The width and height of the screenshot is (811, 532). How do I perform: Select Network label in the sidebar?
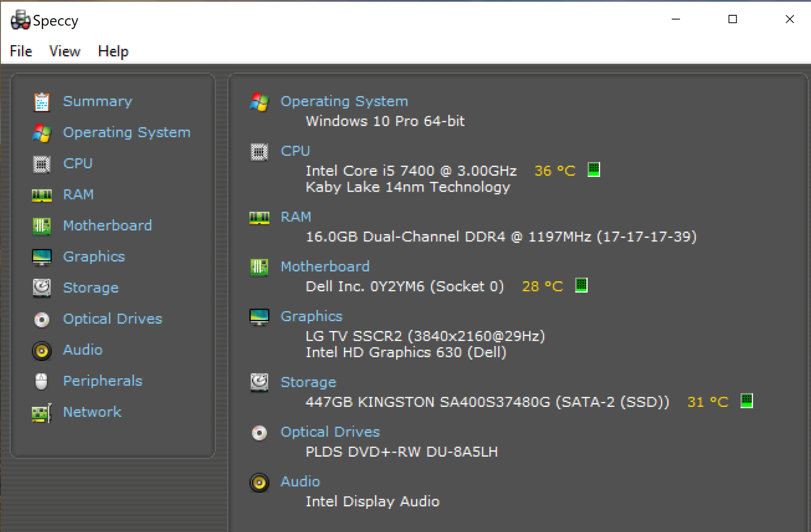pos(92,412)
